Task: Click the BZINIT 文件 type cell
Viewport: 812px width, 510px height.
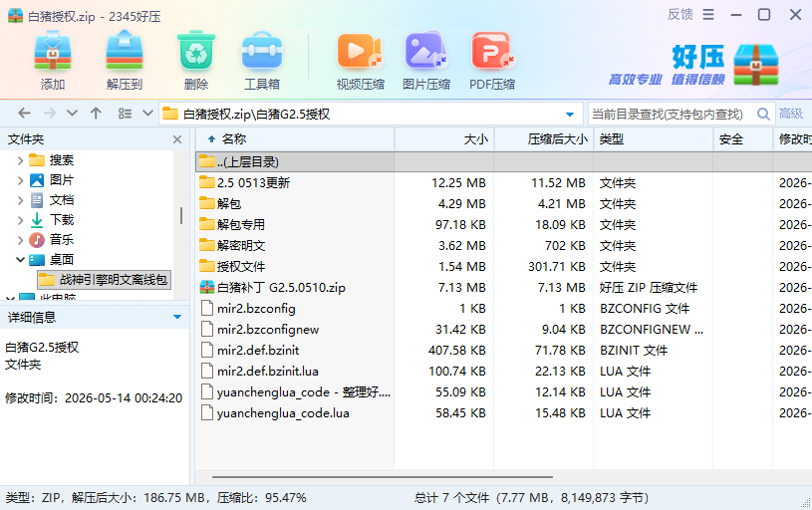Action: (x=634, y=351)
